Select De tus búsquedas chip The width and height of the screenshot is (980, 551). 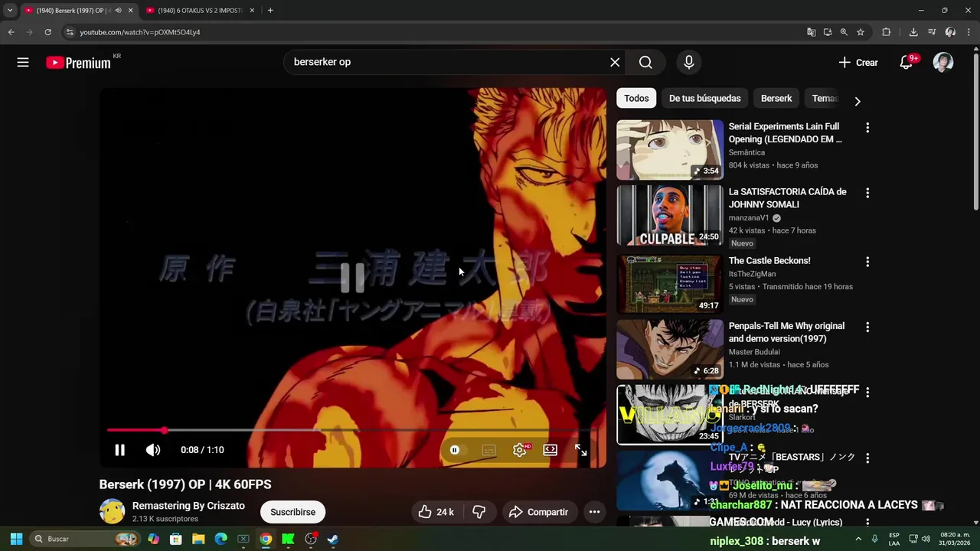click(x=704, y=98)
